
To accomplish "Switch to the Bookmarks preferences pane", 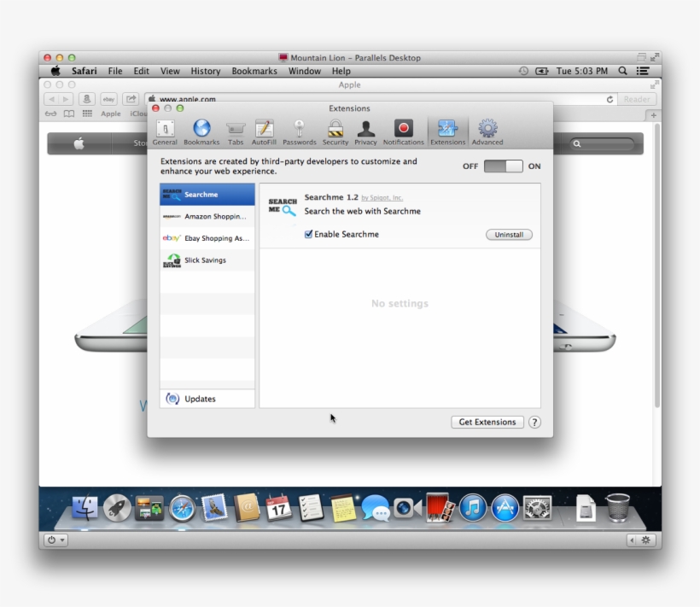I will 201,131.
